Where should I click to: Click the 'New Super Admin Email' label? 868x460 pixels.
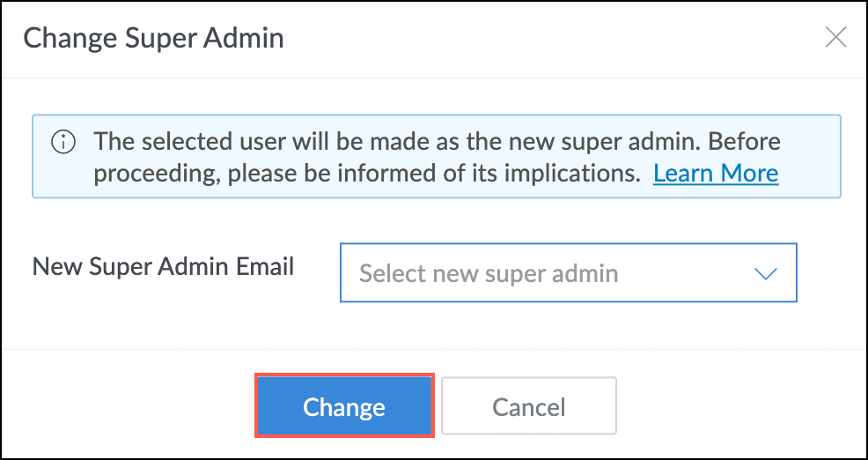[x=164, y=266]
